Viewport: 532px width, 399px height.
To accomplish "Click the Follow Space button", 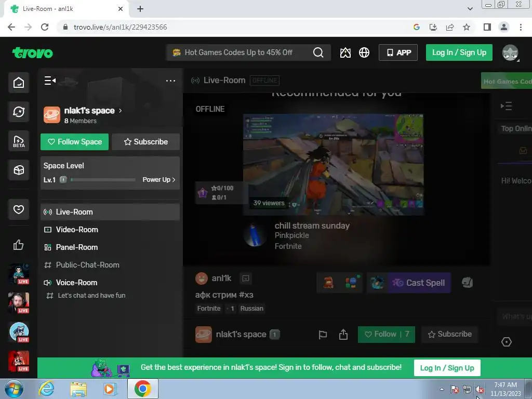I will [x=75, y=142].
